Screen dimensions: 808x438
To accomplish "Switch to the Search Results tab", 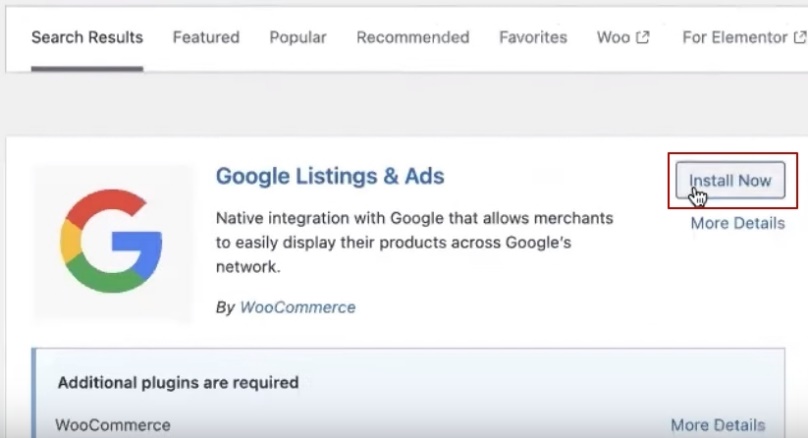I will [x=87, y=38].
